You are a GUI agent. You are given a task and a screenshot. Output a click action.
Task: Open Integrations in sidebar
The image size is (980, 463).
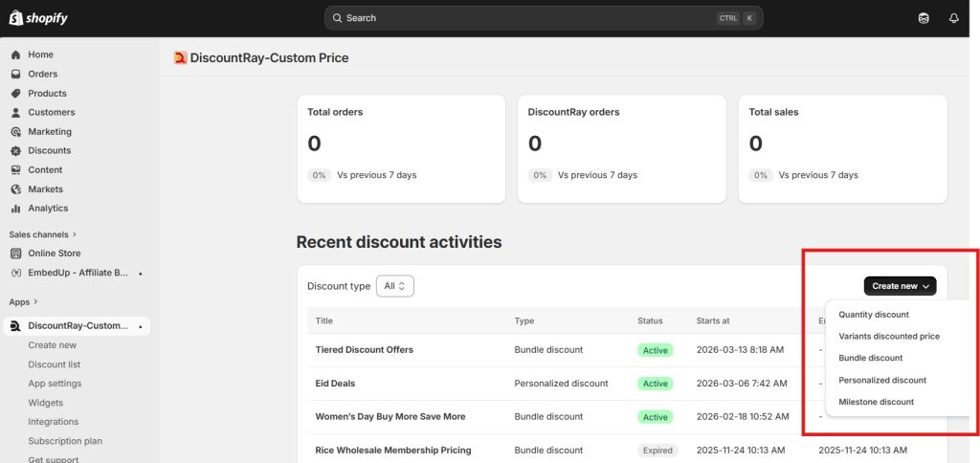click(x=54, y=422)
